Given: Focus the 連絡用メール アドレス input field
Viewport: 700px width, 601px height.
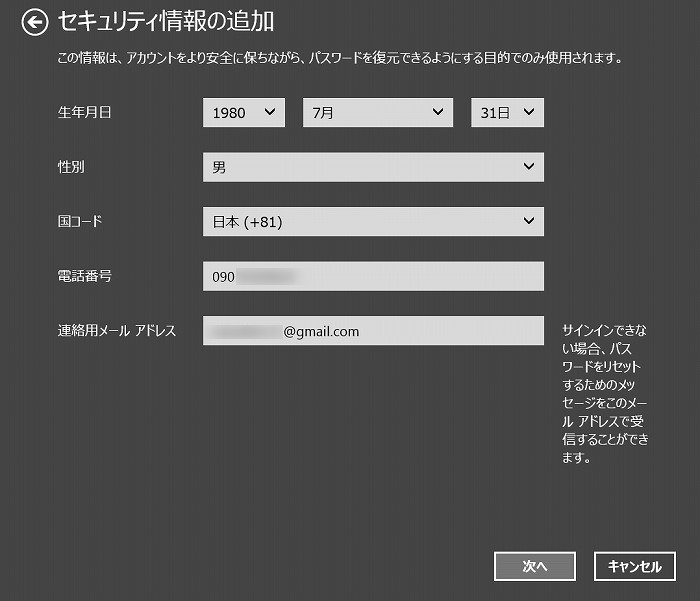Looking at the screenshot, I should pyautogui.click(x=373, y=331).
